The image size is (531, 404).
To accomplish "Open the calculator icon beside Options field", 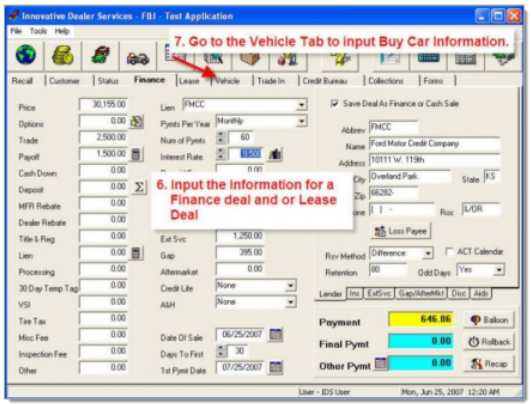I will pos(136,121).
